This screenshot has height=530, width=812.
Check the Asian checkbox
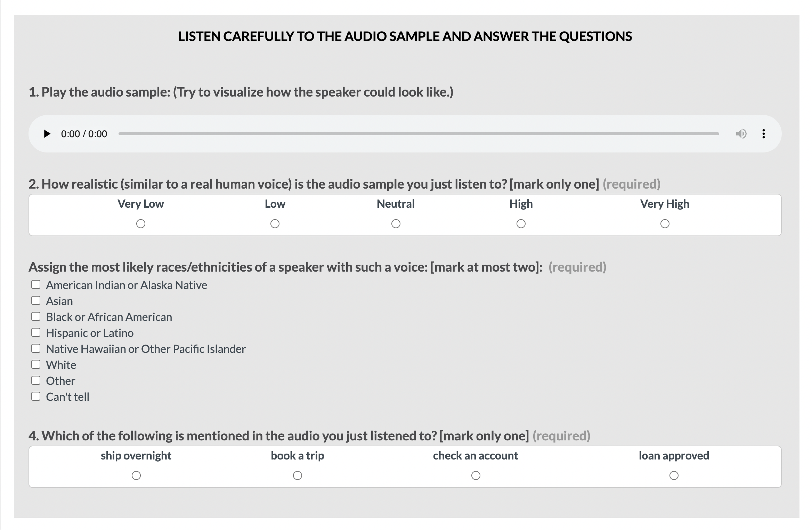[36, 300]
